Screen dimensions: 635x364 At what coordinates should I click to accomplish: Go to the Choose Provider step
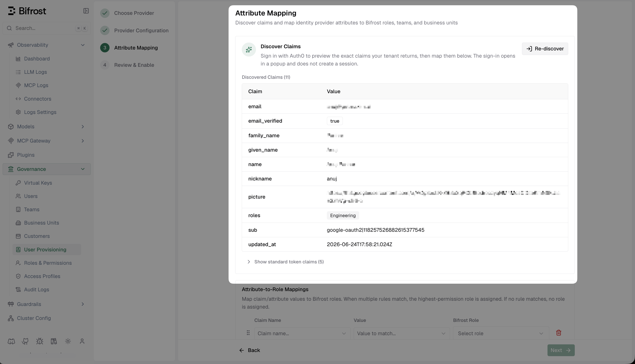[x=127, y=13]
